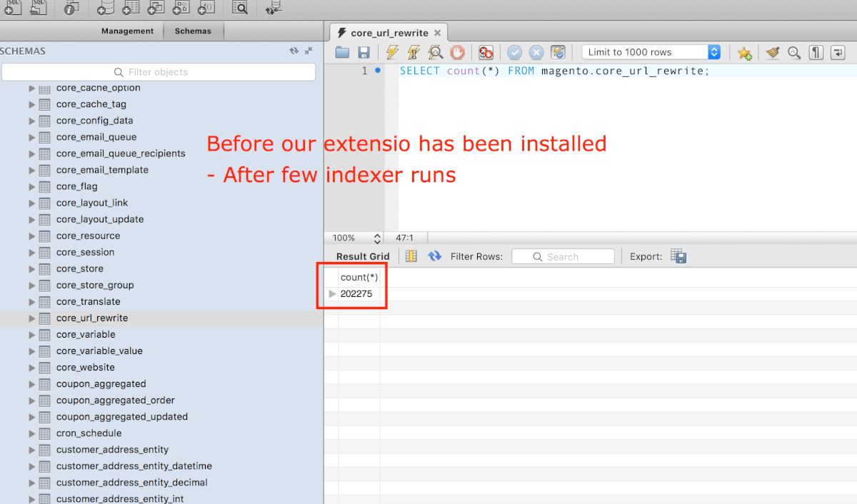Click the red stop execution hand icon
Image resolution: width=857 pixels, height=504 pixels.
click(457, 52)
